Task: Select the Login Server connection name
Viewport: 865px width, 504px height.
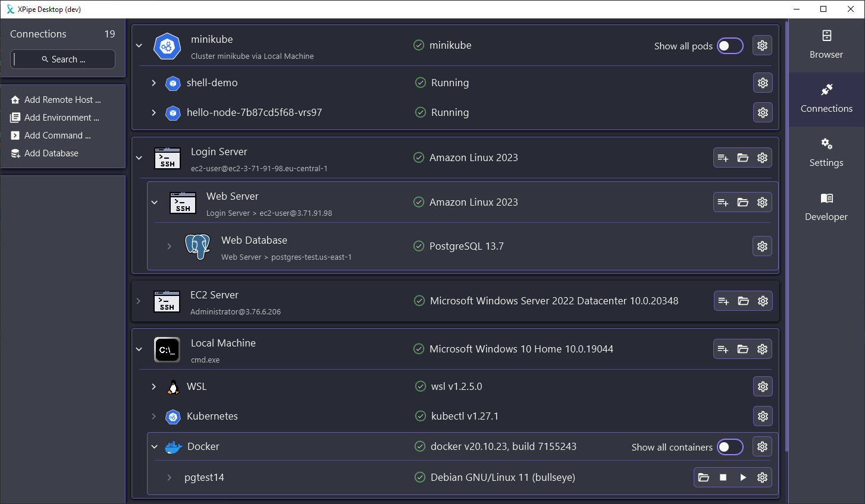Action: point(219,152)
